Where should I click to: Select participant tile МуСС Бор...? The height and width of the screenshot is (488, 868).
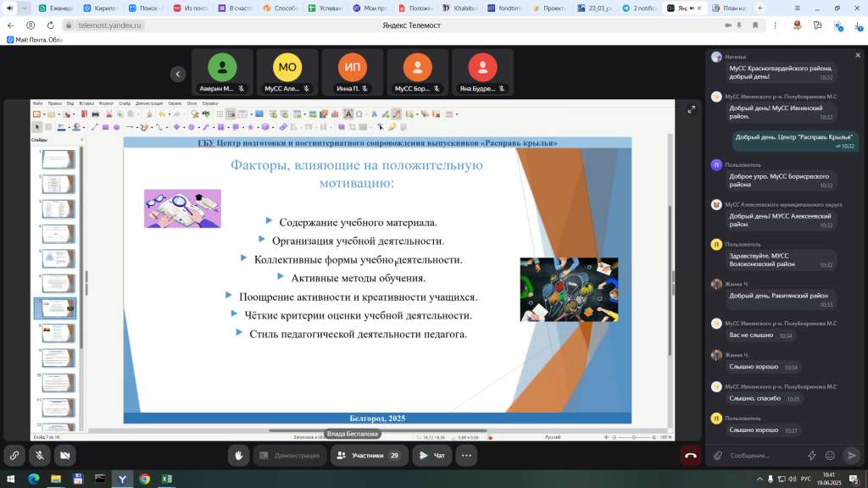click(417, 73)
